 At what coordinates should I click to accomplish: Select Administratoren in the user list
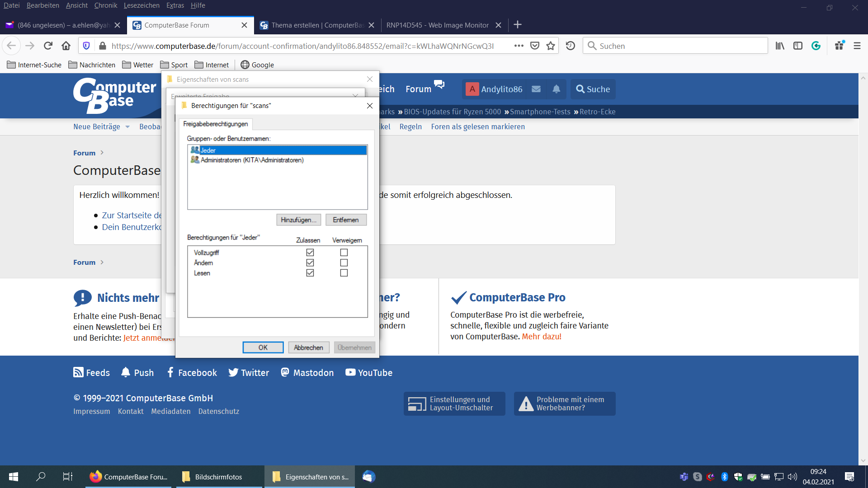tap(252, 160)
